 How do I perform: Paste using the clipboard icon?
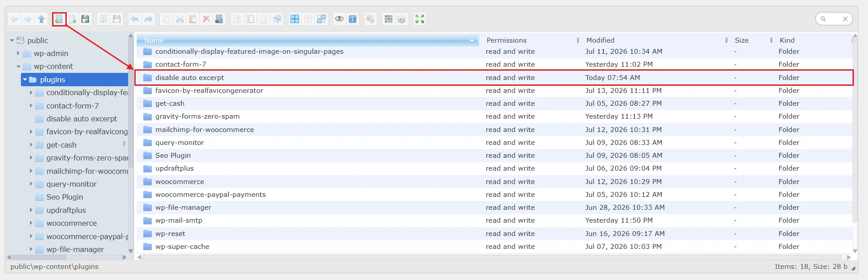[x=193, y=19]
